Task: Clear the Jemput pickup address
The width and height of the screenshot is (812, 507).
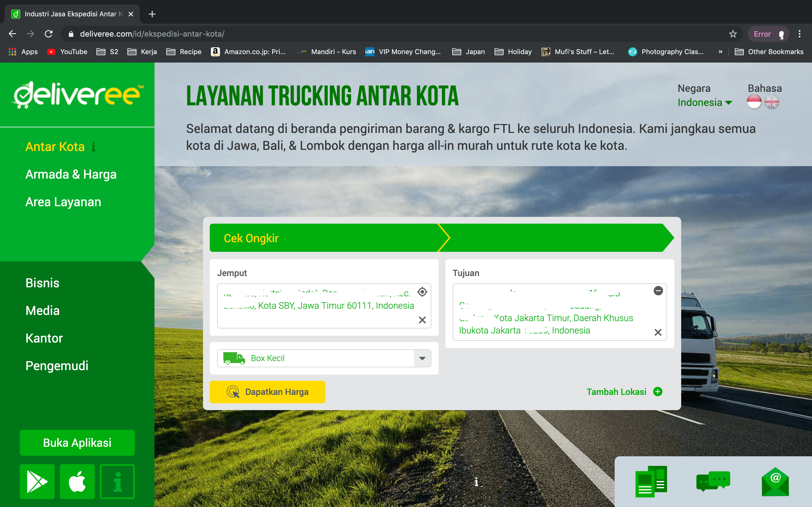Action: pyautogui.click(x=422, y=320)
